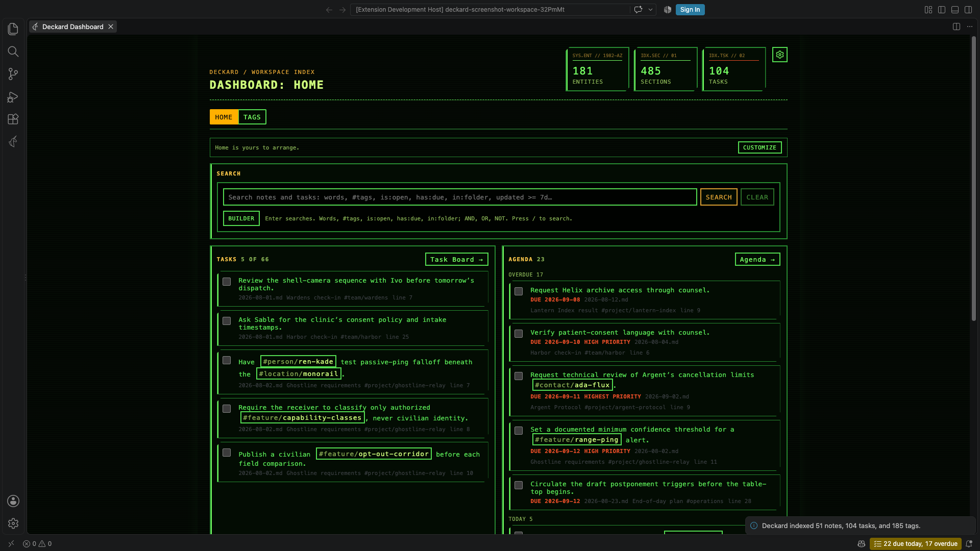Focus the search notes and tasks field

tap(460, 197)
